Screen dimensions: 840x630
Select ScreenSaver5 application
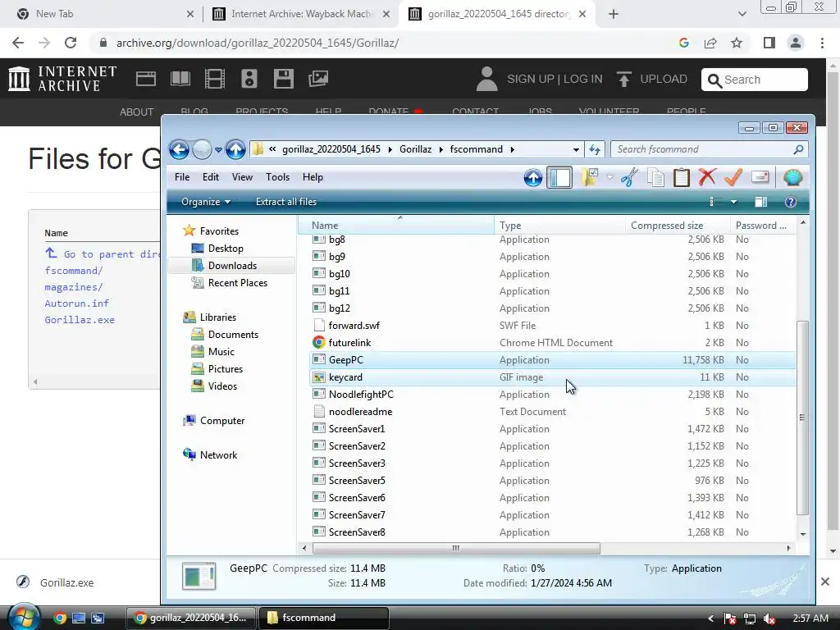[553, 481]
